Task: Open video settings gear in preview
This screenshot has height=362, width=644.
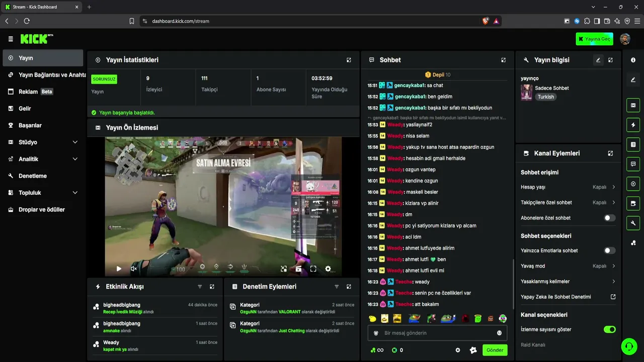Action: tap(328, 269)
